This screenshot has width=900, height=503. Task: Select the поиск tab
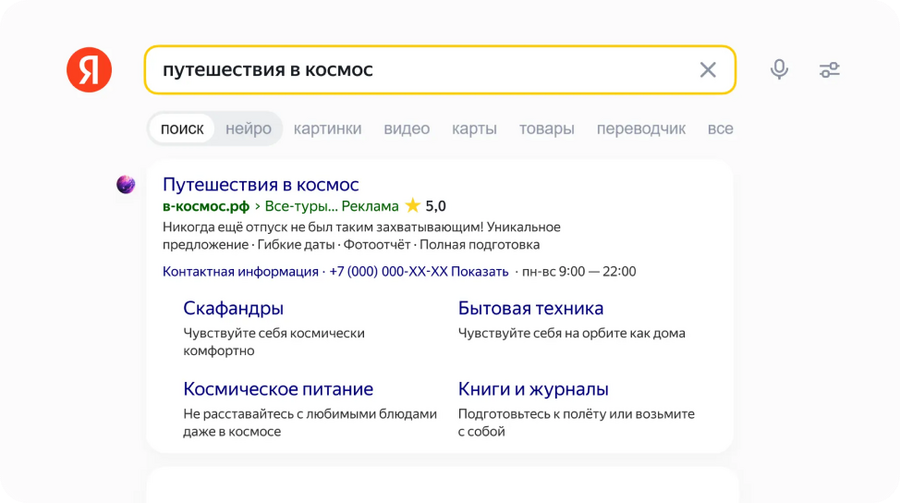coord(182,129)
